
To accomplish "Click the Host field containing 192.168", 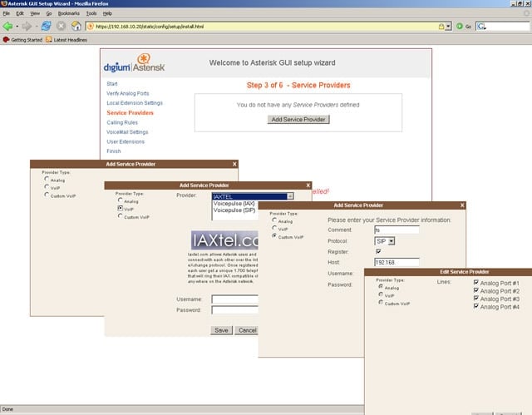I will pyautogui.click(x=397, y=262).
